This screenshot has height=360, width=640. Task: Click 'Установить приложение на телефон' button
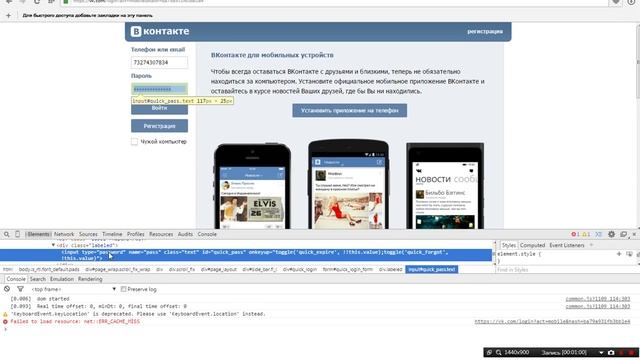(349, 110)
